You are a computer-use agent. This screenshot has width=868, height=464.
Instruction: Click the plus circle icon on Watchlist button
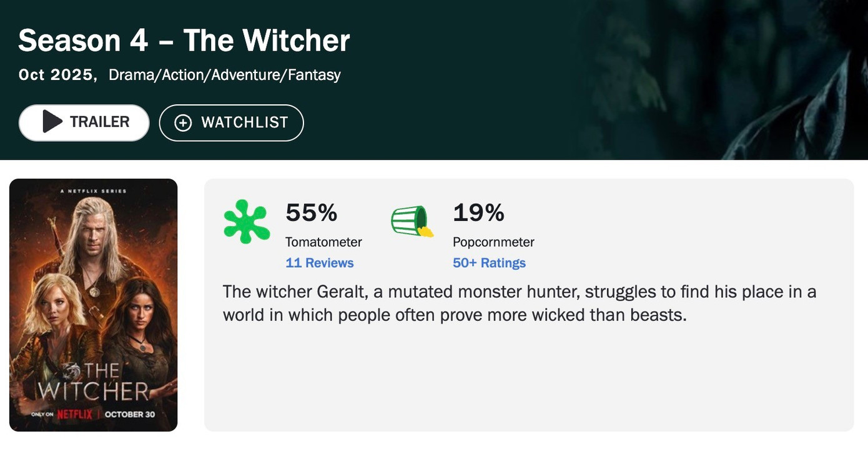coord(182,121)
